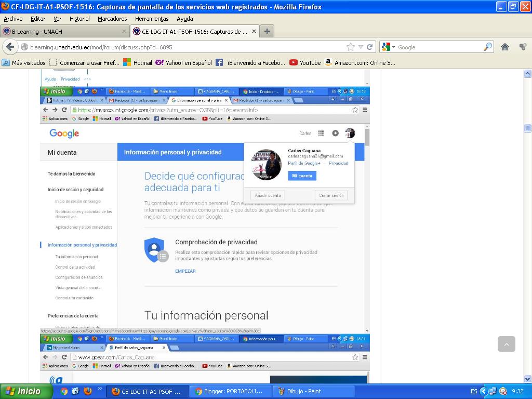Click vertical scrollbar up arrow

(527, 73)
